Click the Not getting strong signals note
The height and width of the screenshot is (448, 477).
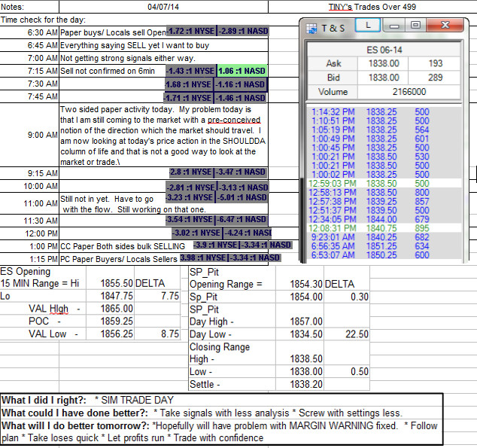128,58
